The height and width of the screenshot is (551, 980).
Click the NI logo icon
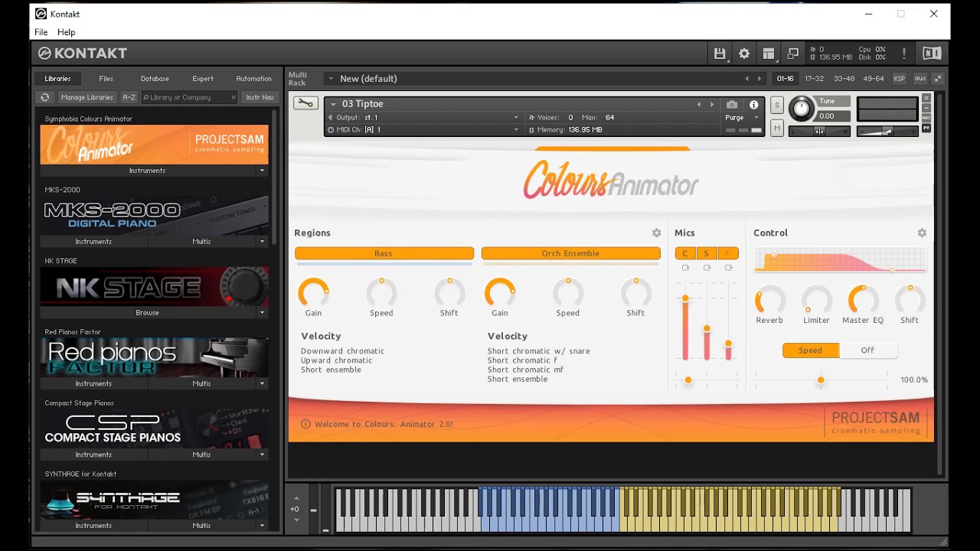pos(932,54)
